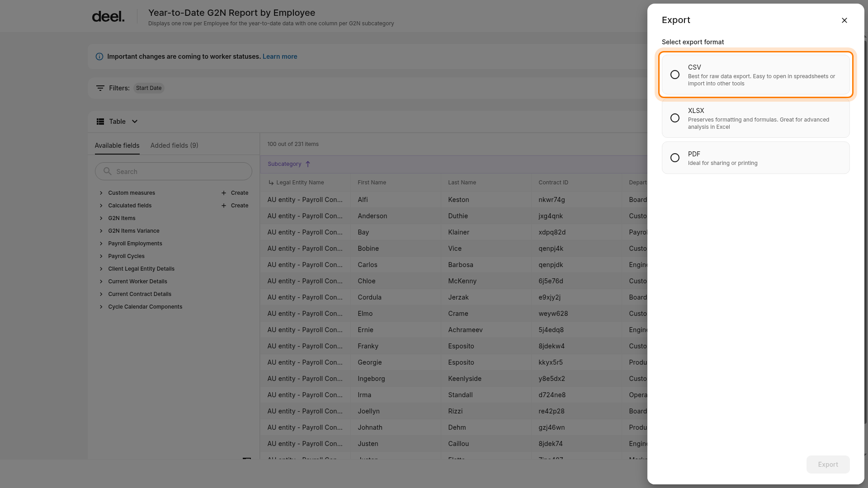The width and height of the screenshot is (868, 488).
Task: Click the deel logo
Action: point(108,17)
